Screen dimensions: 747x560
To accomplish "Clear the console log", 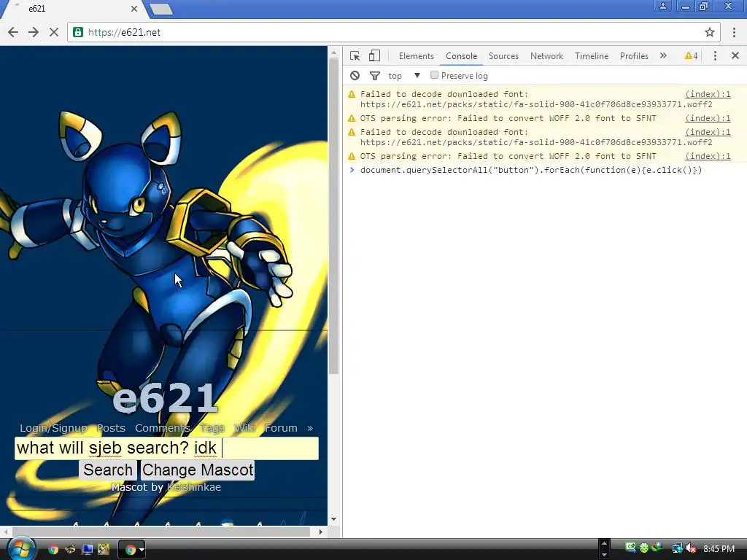I will (x=355, y=76).
